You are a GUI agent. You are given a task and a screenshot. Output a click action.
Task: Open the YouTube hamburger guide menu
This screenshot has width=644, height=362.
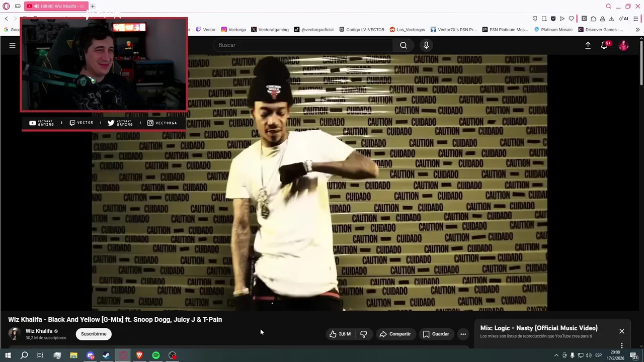[x=13, y=45]
